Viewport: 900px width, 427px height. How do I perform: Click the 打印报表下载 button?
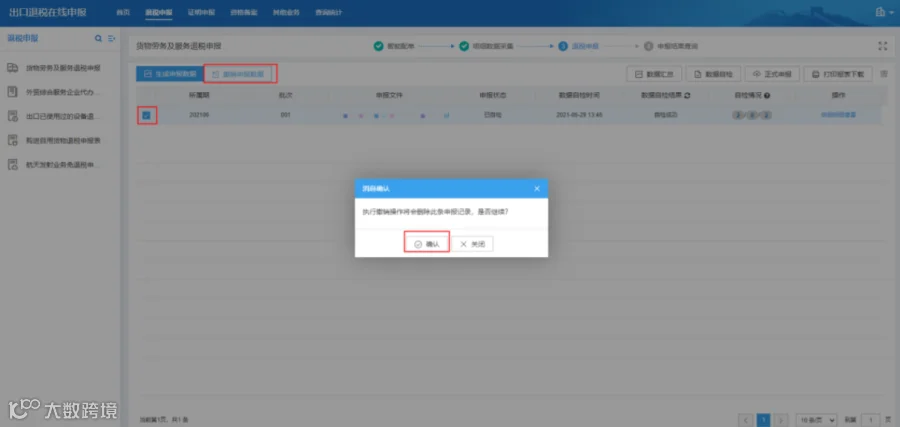pos(839,73)
